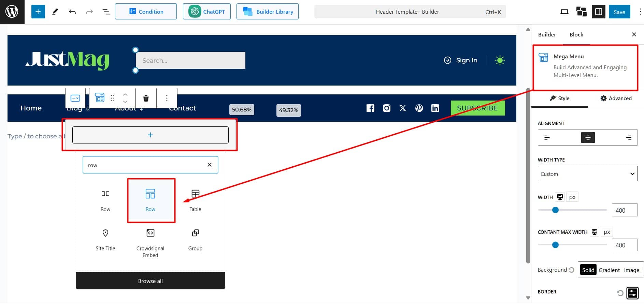Switch to the Builder tab
This screenshot has width=644, height=304.
pyautogui.click(x=547, y=34)
